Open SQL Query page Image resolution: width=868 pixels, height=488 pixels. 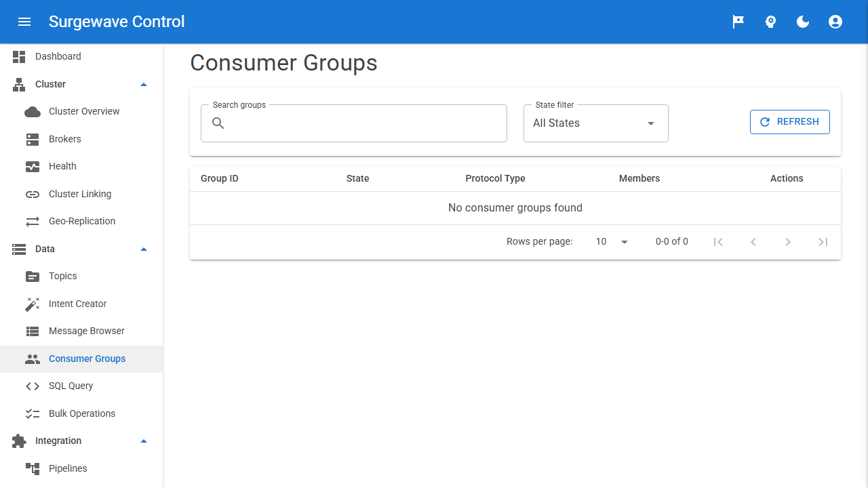(x=81, y=386)
